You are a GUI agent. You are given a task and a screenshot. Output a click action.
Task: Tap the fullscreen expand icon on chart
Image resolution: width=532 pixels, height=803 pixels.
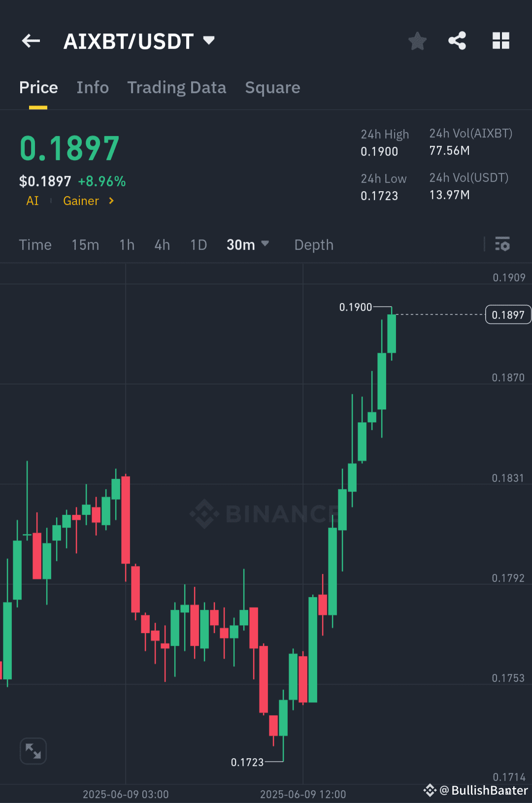33,750
